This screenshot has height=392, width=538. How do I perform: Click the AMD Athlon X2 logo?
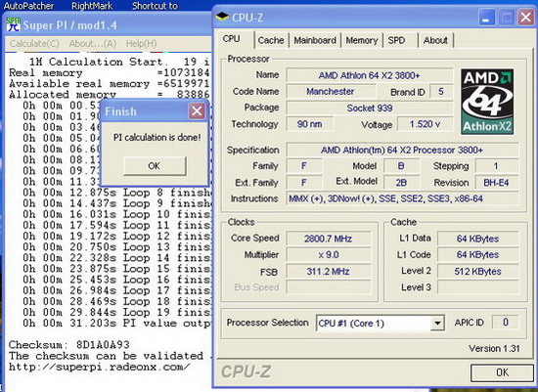point(487,102)
